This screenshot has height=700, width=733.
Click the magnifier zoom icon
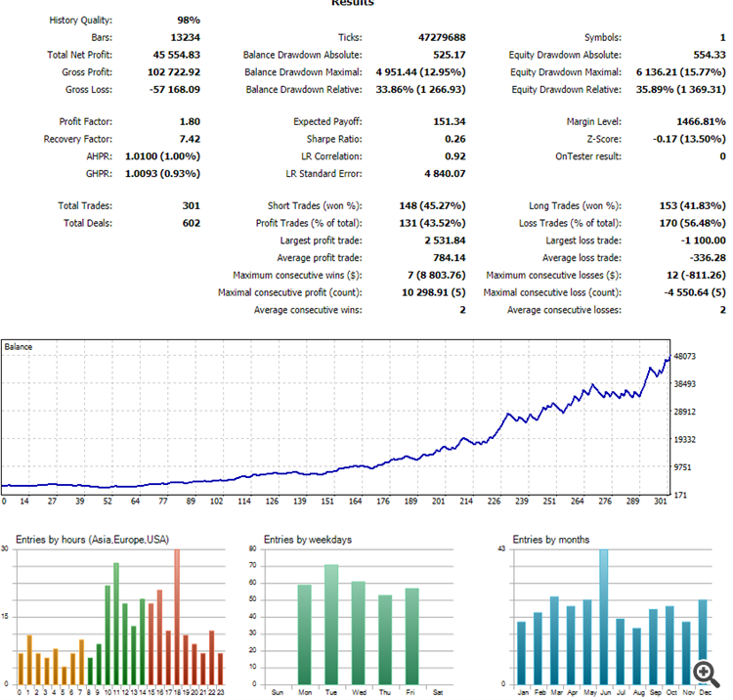[707, 674]
